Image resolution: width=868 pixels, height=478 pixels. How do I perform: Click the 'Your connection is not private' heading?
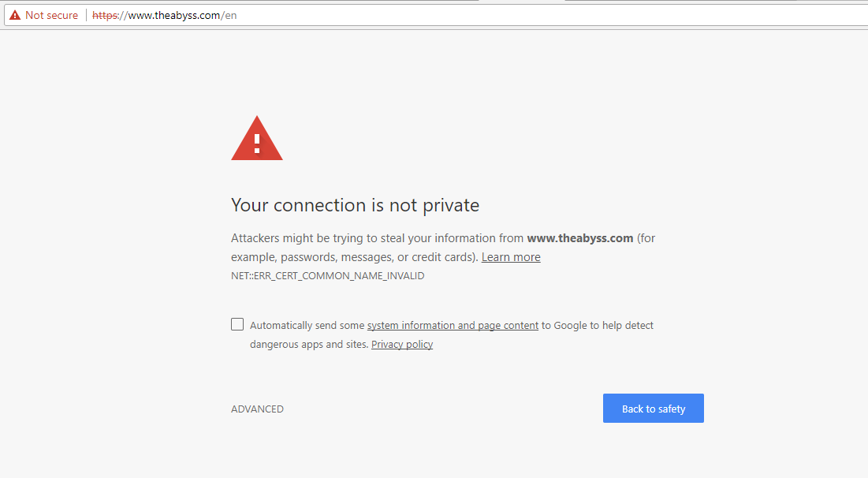356,205
